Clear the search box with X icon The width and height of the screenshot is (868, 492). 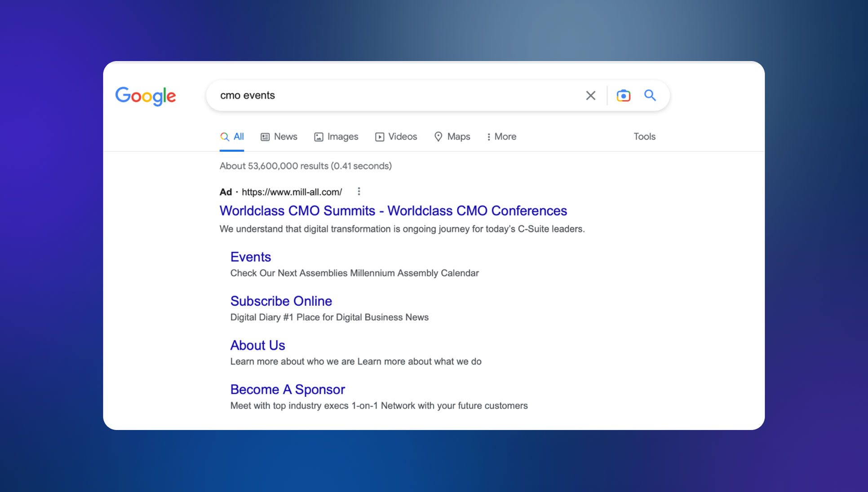[590, 96]
